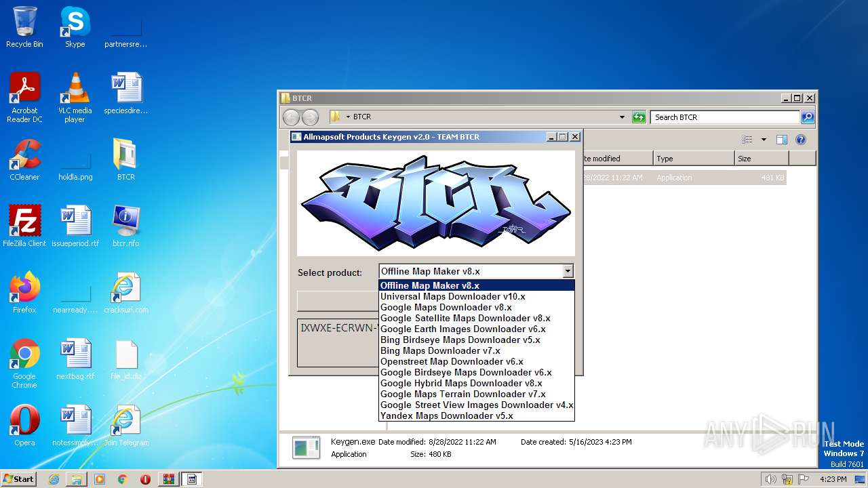The height and width of the screenshot is (488, 868).
Task: Click Explorer refresh button in BTCR window
Action: click(x=639, y=117)
